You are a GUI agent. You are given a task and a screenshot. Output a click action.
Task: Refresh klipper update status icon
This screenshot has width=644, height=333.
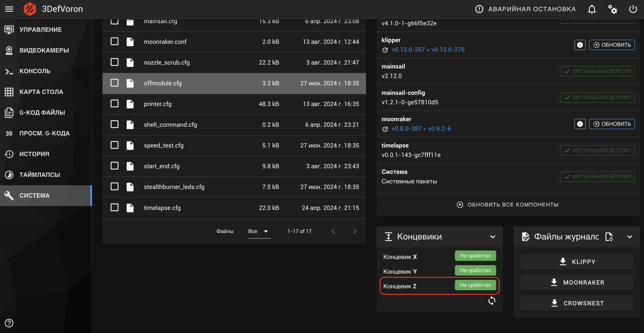[x=385, y=50]
